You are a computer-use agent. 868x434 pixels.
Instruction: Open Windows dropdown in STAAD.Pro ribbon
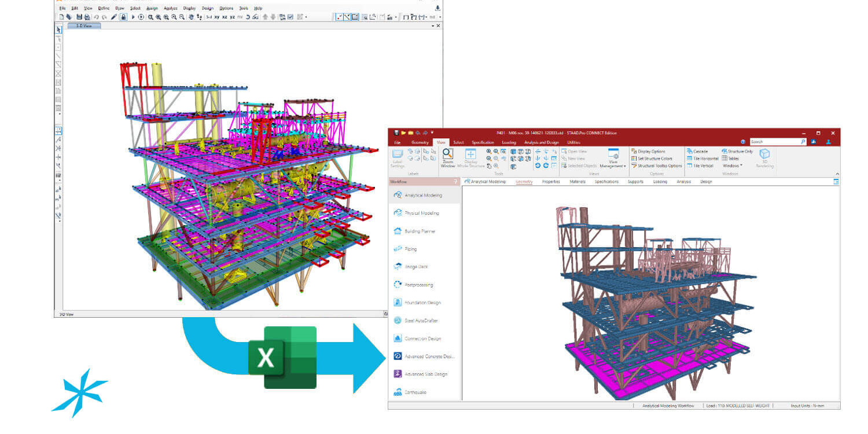point(731,165)
